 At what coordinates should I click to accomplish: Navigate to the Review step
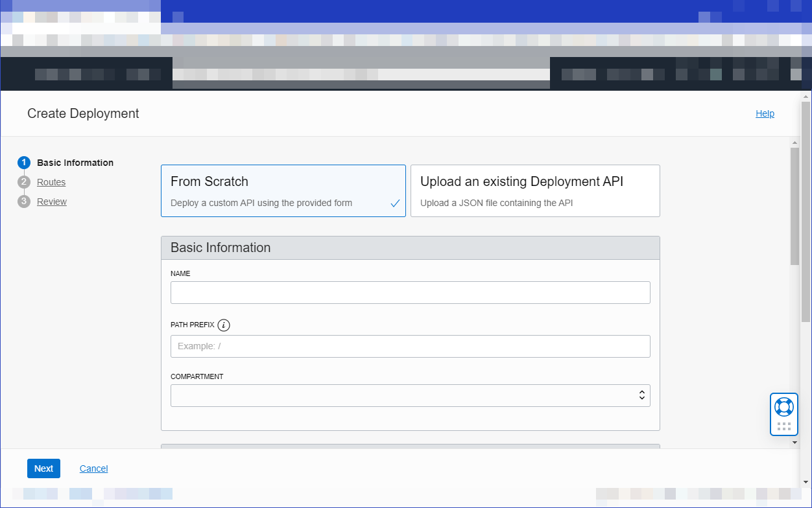[x=53, y=202]
